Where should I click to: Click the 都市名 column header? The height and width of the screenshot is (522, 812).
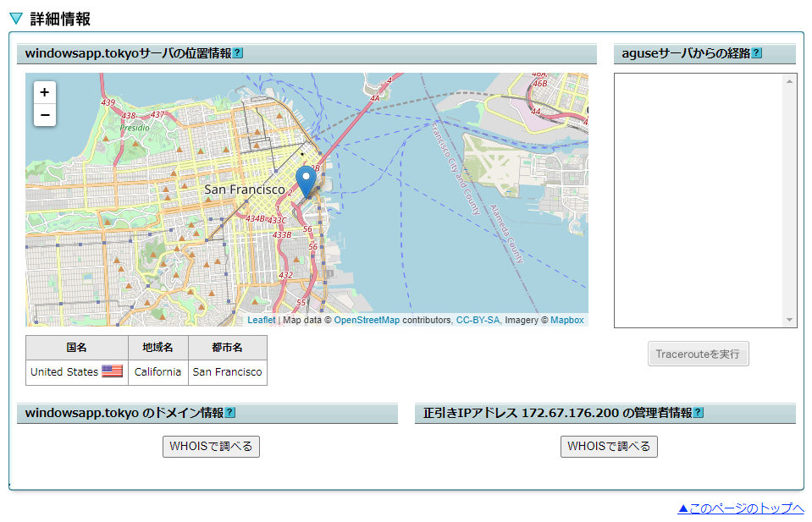(x=227, y=348)
